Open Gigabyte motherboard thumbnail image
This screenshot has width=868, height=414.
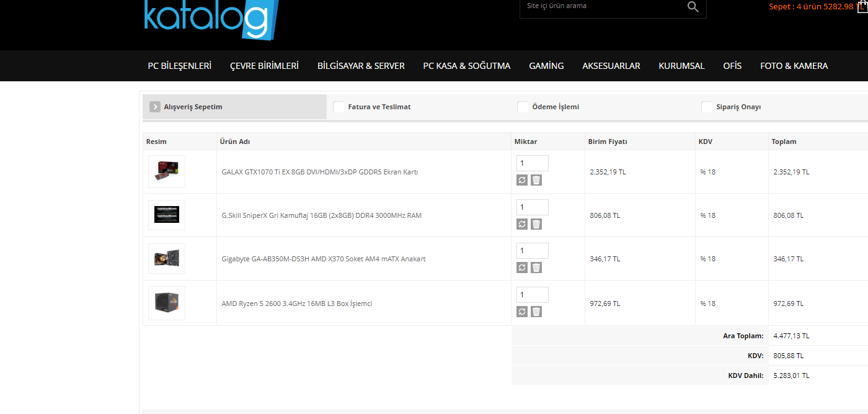coord(167,258)
